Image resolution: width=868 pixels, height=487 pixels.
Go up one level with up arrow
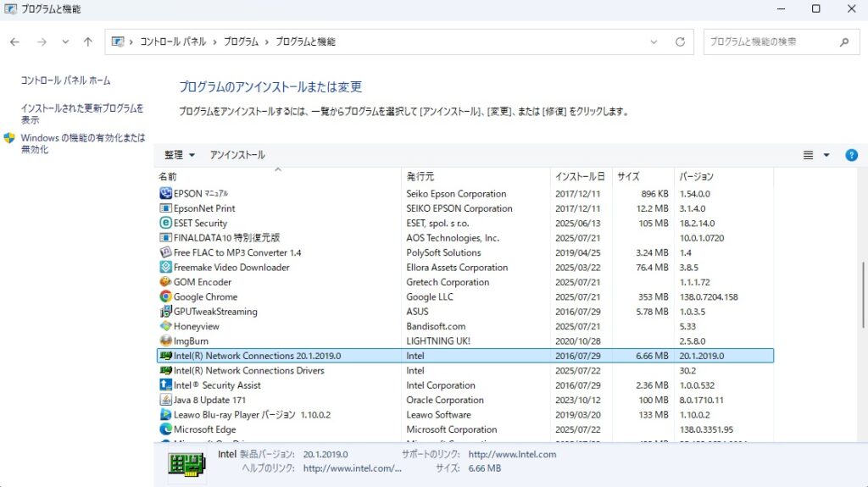[x=88, y=42]
